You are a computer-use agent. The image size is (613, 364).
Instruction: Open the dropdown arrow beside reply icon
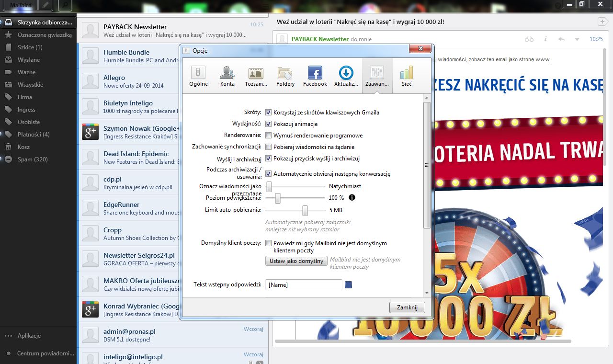tap(577, 39)
